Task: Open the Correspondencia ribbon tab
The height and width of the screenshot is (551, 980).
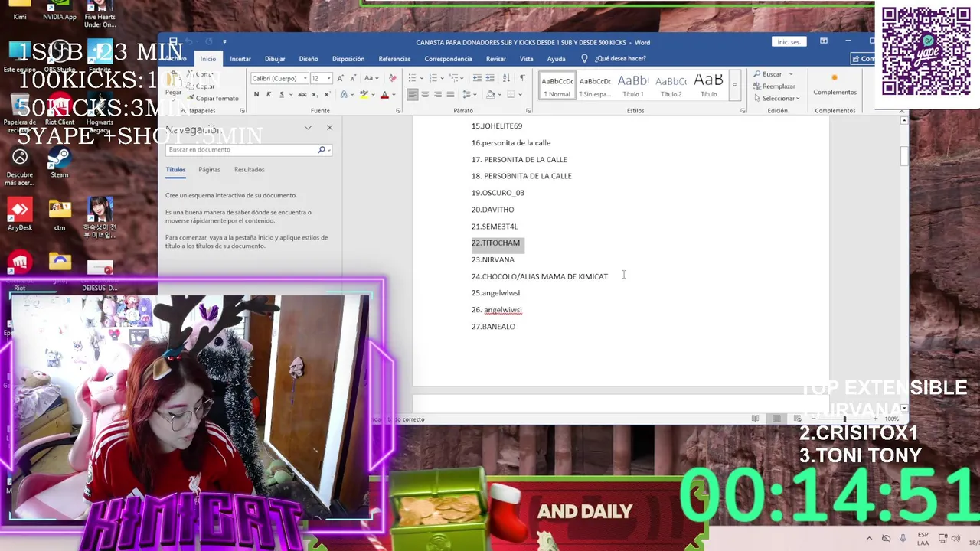Action: click(x=448, y=59)
